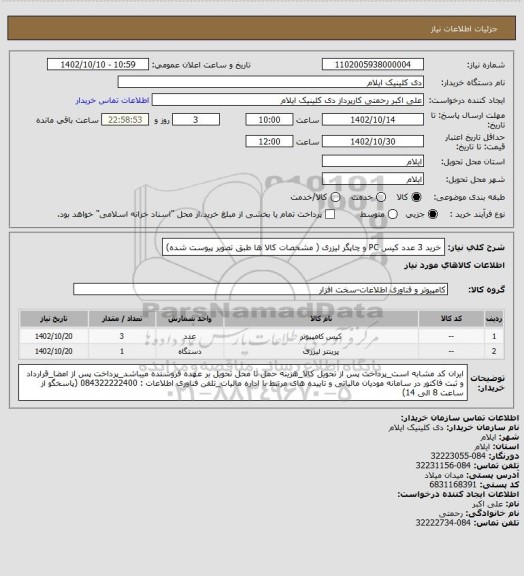Click the validity time field 12:00
The image size is (524, 576).
[269, 141]
